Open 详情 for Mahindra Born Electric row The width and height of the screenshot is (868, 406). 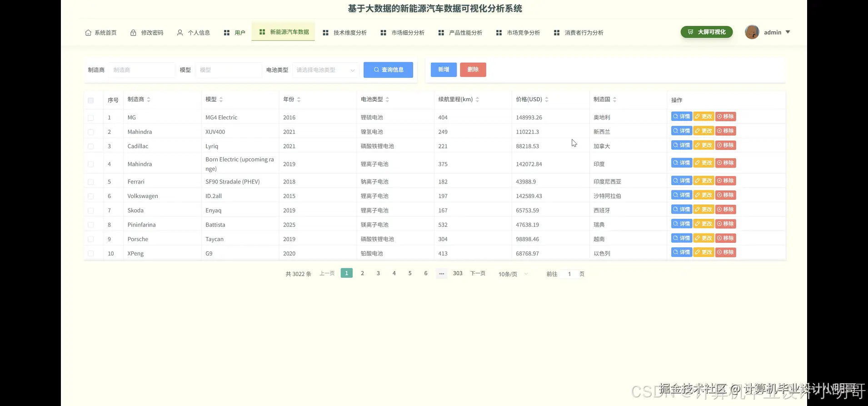[x=682, y=163]
